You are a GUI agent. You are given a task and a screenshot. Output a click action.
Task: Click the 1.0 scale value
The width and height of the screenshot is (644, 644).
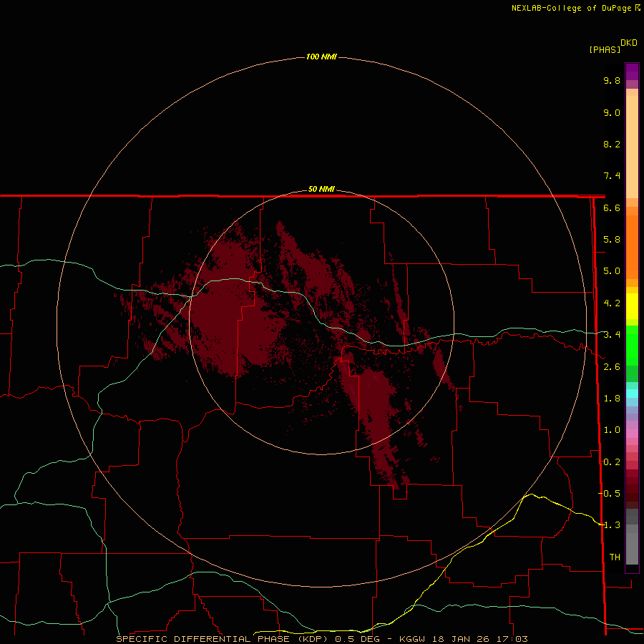coord(612,430)
